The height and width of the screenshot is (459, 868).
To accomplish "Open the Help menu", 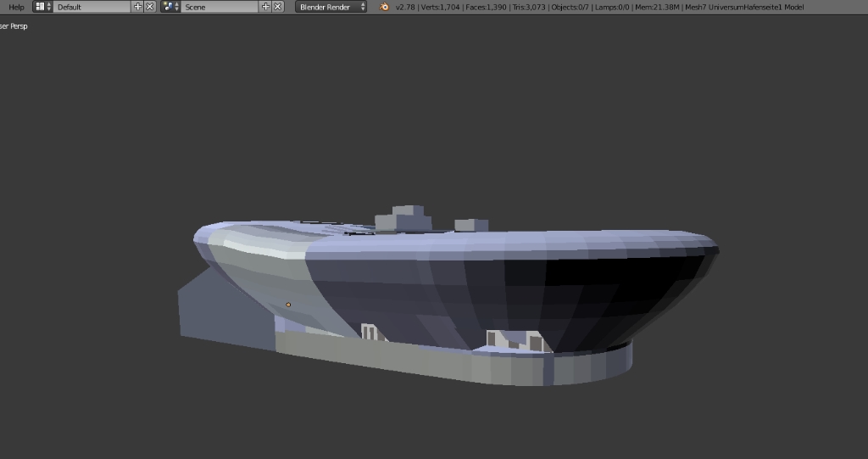I will point(16,7).
